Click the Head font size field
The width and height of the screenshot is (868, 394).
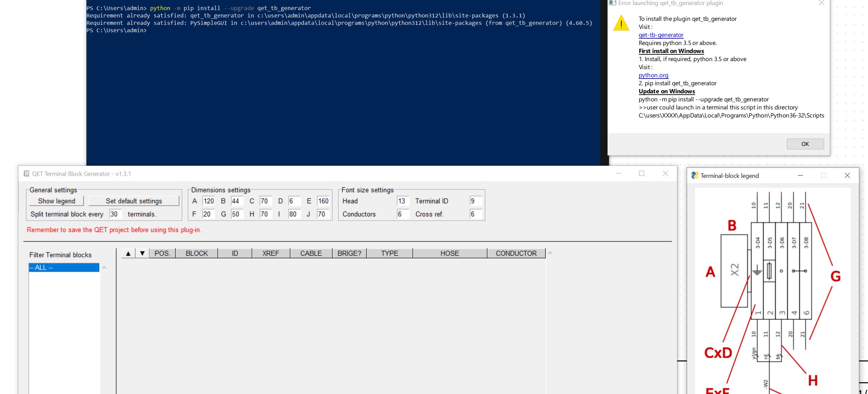(402, 201)
